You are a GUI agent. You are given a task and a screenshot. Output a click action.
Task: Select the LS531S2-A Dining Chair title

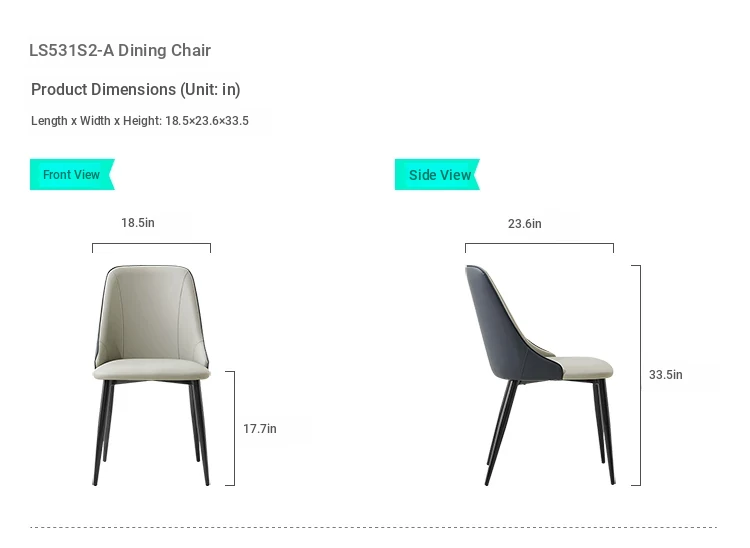120,51
